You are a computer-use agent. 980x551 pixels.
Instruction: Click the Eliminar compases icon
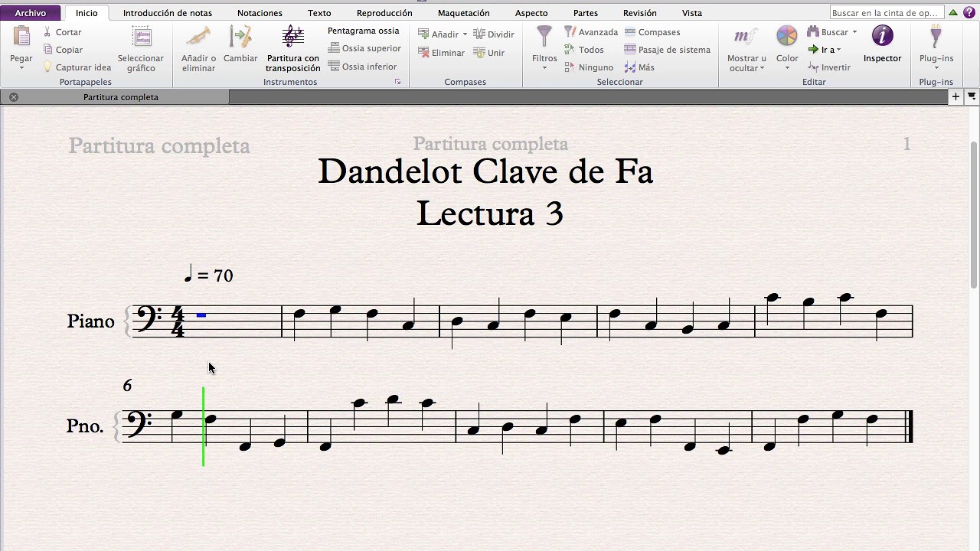coord(423,53)
